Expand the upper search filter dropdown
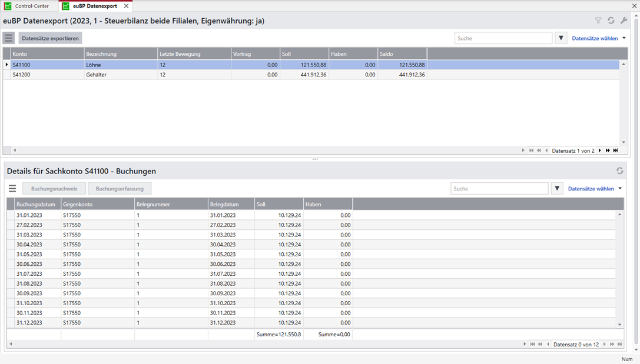 tap(561, 38)
